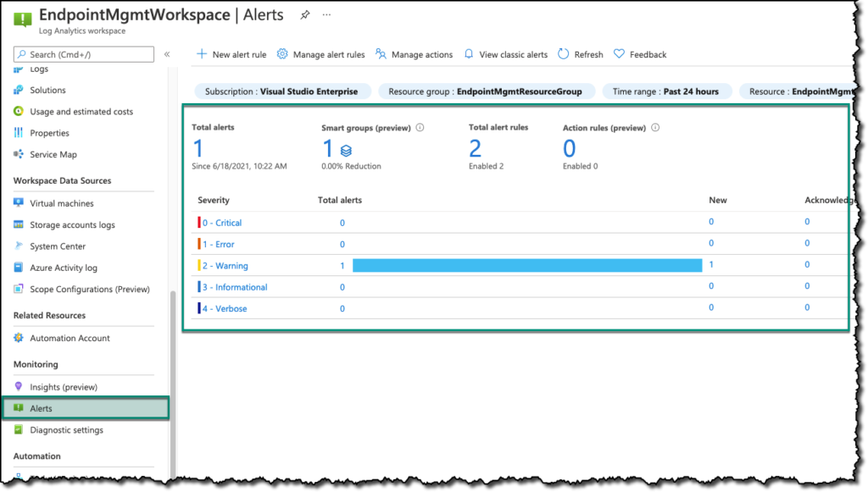Screen dimensions: 868x492
Task: Open Azure Activity log
Action: click(63, 268)
